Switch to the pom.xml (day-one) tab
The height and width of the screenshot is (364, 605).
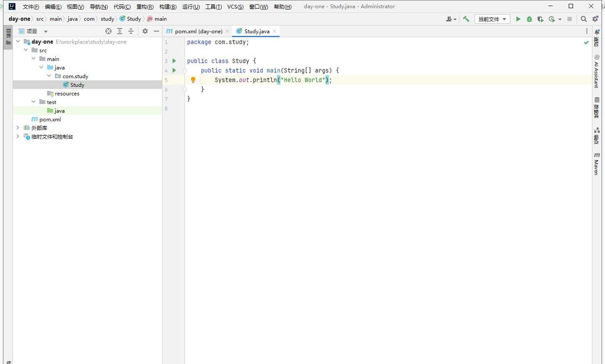click(x=198, y=31)
